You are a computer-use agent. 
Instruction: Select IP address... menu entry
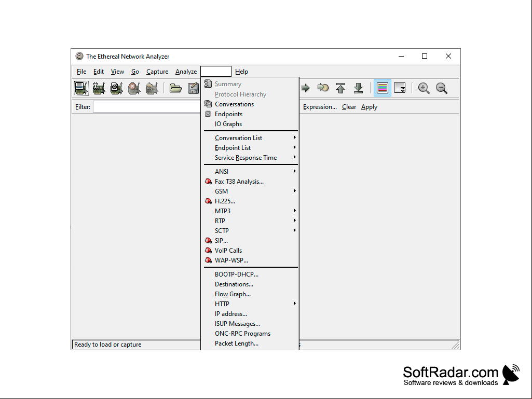tap(251, 313)
